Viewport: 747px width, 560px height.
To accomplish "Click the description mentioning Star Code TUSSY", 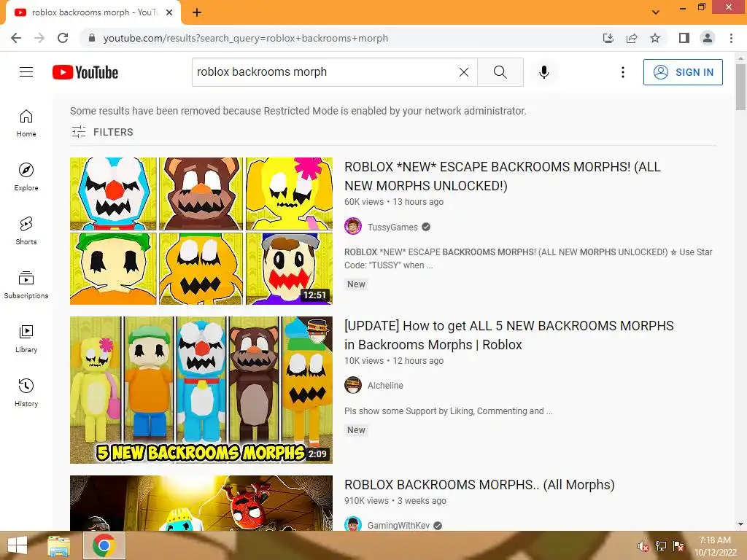I will [x=528, y=259].
